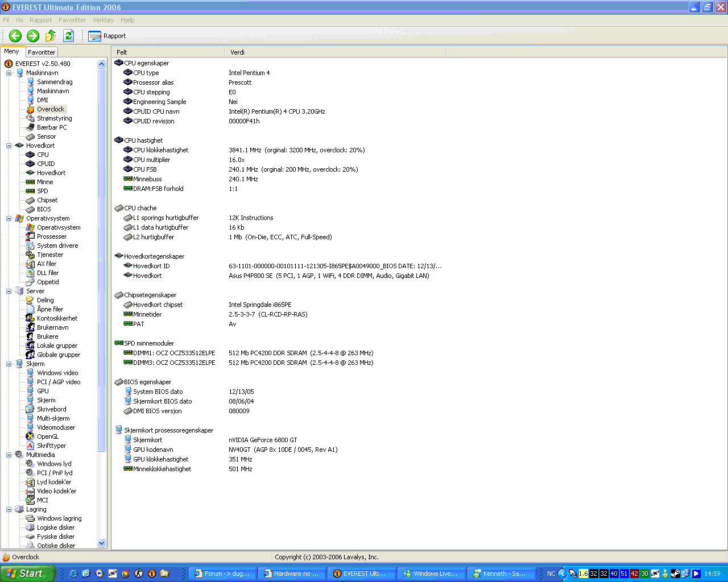Select Fysiske disker in the tree
The height and width of the screenshot is (582, 728).
[56, 537]
